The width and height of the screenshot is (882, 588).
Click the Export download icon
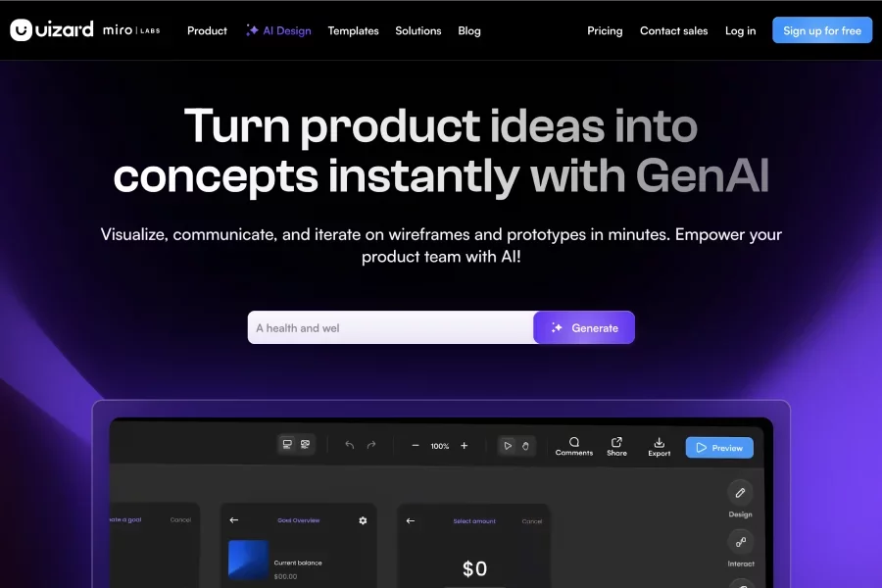(x=660, y=446)
